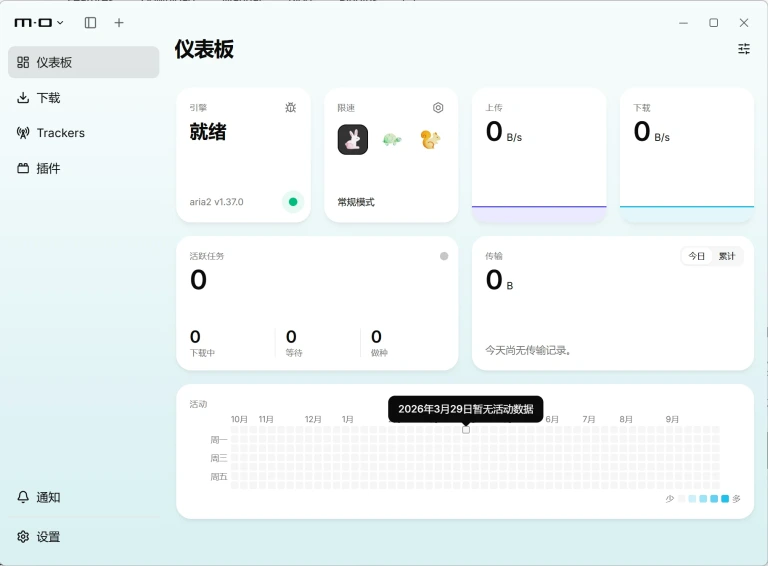Click the dashboard grid icon in sidebar
The height and width of the screenshot is (566, 768).
23,62
